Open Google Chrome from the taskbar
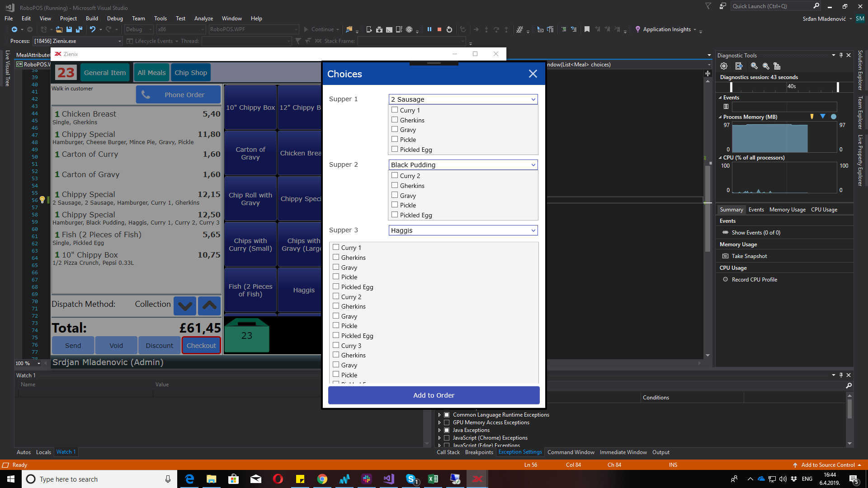Viewport: 868px width, 488px height. coord(322,479)
